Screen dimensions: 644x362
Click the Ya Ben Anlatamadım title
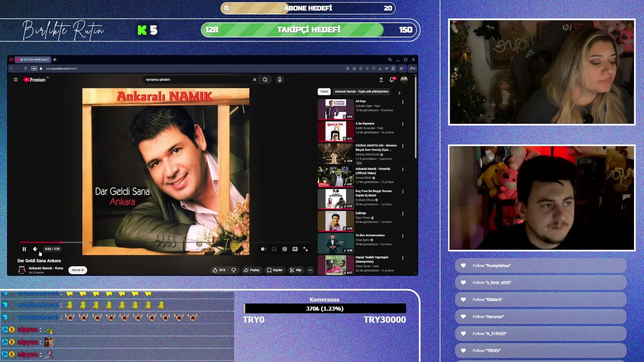370,235
